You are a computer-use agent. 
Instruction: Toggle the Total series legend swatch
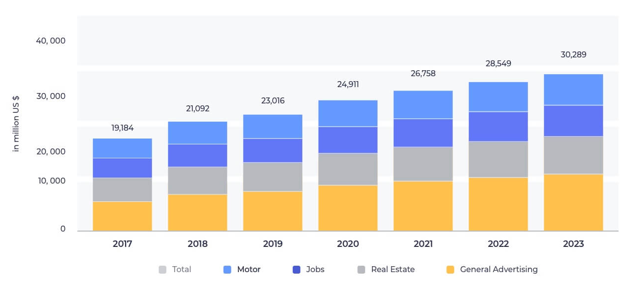point(163,270)
